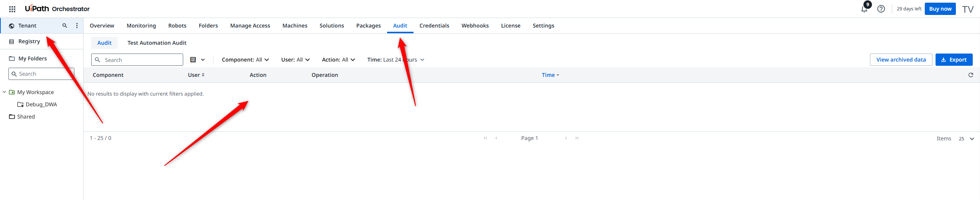
Task: Open the notifications bell
Action: pos(864,9)
